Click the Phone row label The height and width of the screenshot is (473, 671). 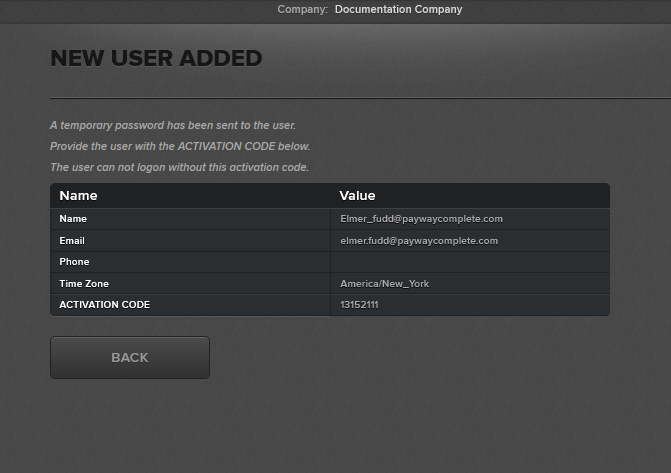(74, 262)
